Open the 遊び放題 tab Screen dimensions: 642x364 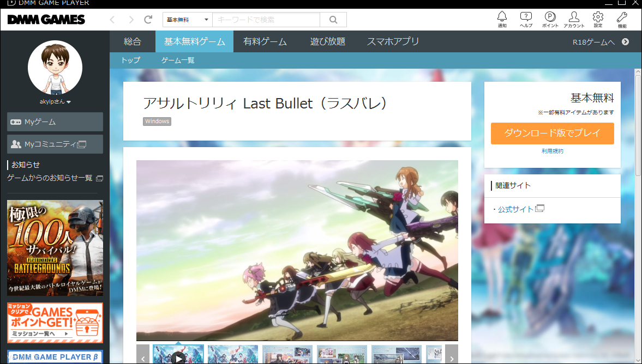[x=328, y=41]
